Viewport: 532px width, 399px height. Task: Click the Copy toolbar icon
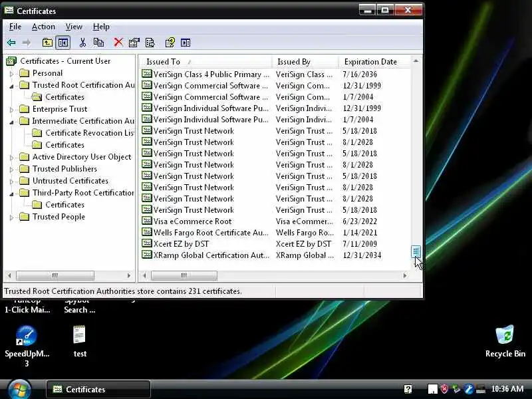98,43
